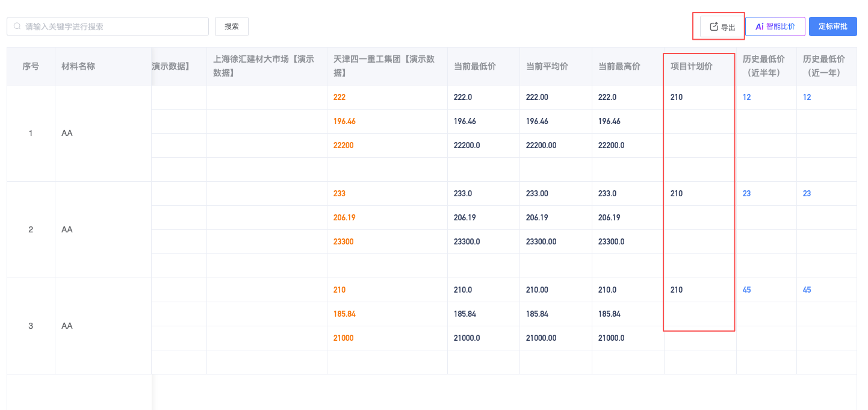The height and width of the screenshot is (410, 868).
Task: Click the 项目计划价 column header
Action: [x=691, y=66]
